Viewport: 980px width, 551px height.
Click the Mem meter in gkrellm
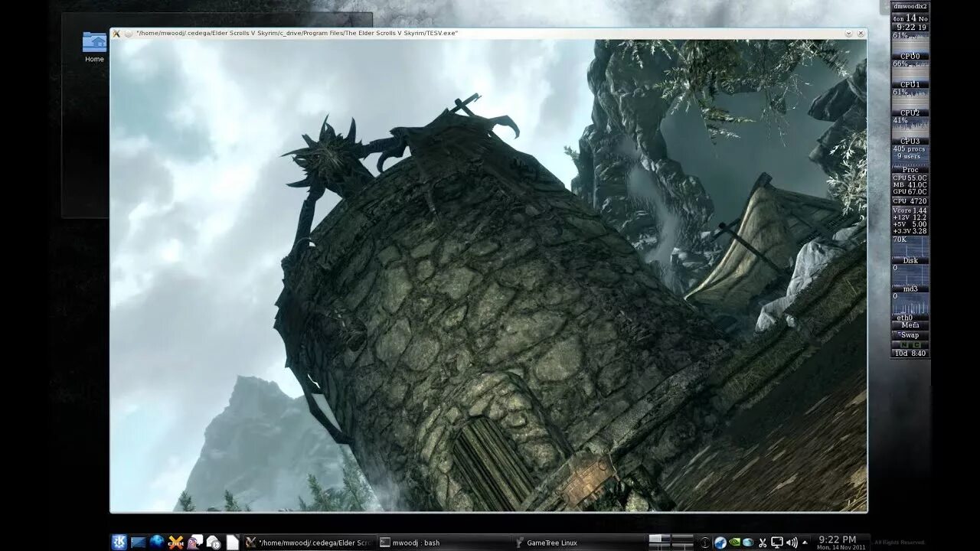point(910,325)
